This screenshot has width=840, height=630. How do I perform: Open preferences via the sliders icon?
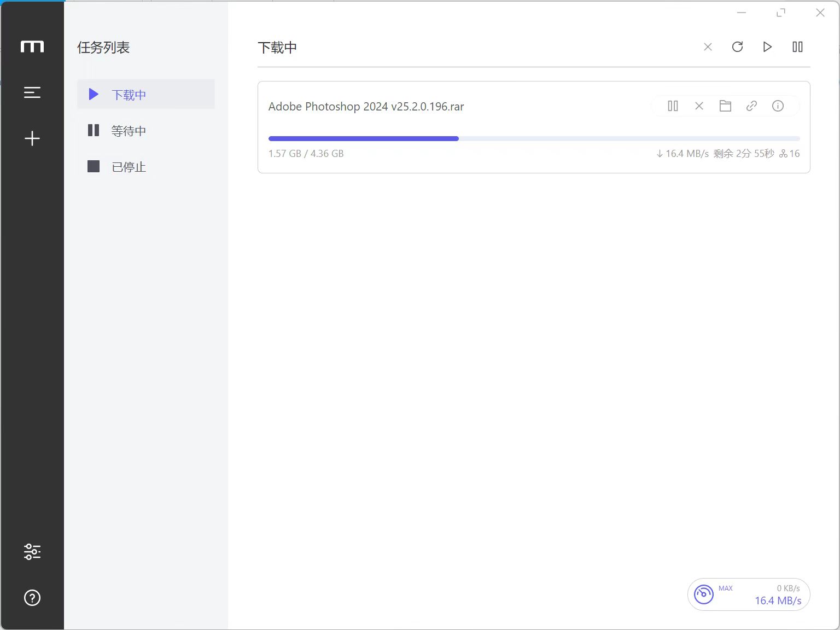click(x=32, y=551)
